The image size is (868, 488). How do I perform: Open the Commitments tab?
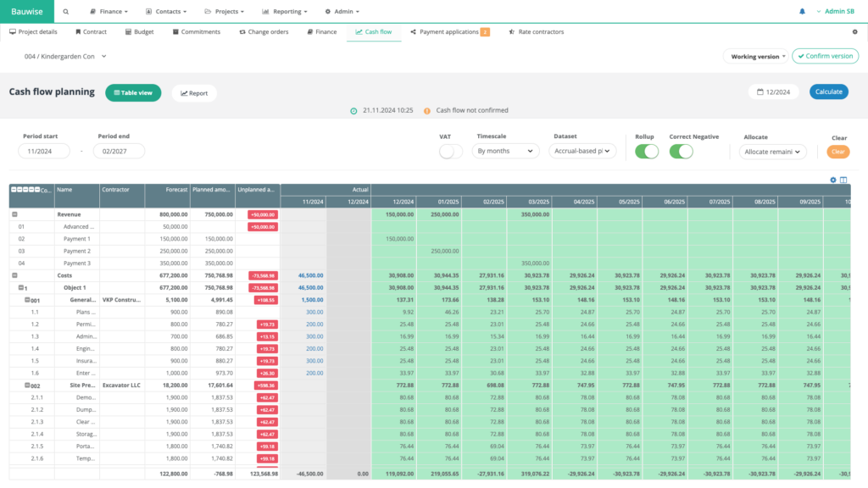(x=197, y=32)
